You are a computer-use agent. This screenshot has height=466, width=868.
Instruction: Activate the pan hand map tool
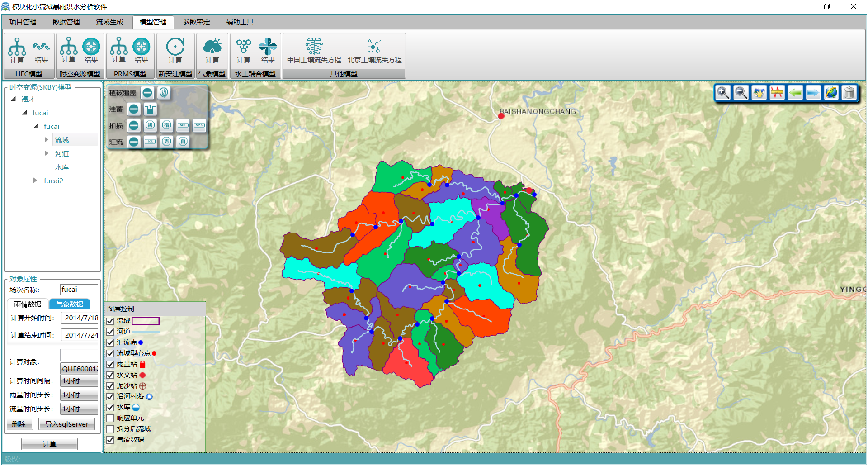[759, 93]
